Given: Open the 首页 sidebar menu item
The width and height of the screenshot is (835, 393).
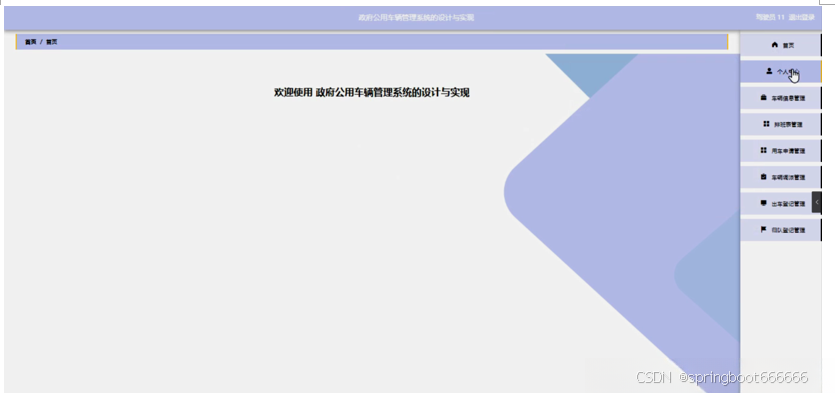Looking at the screenshot, I should coord(781,45).
